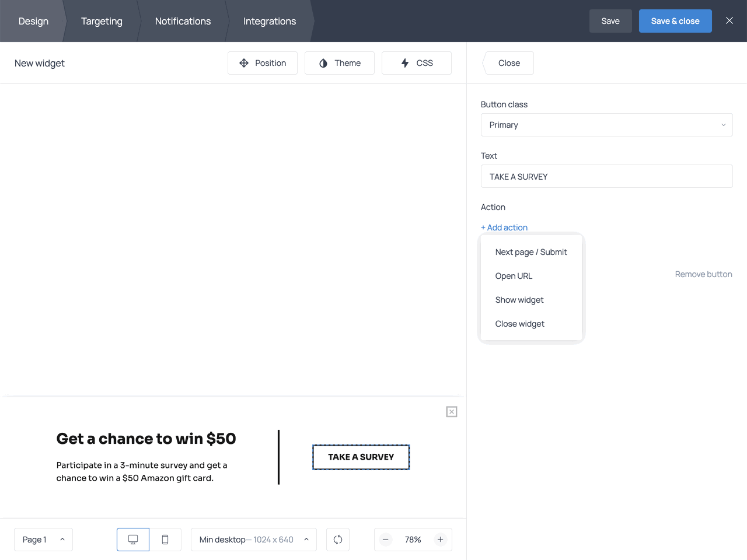Screen dimensions: 747x560
Task: Click the Add action link
Action: (x=504, y=228)
